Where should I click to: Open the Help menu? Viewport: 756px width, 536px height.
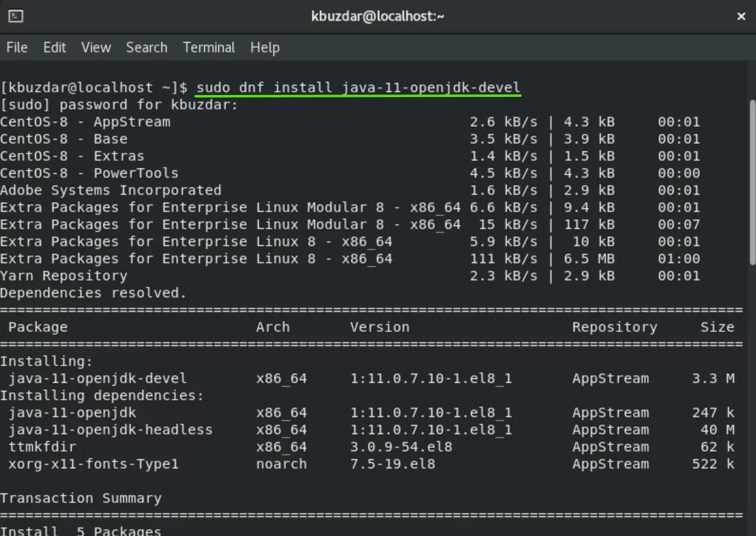click(x=265, y=48)
